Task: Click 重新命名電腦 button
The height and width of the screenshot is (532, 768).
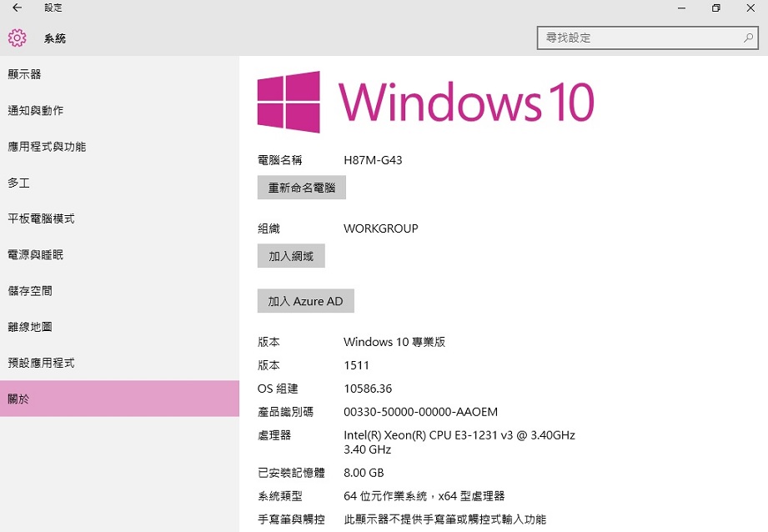Action: tap(302, 188)
